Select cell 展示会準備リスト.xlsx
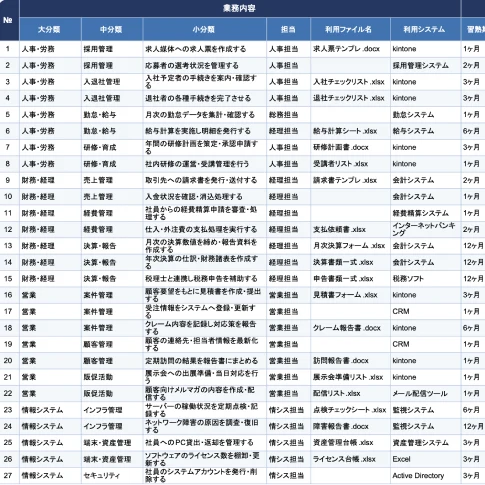Viewport: 485px width, 485px height. [350, 377]
